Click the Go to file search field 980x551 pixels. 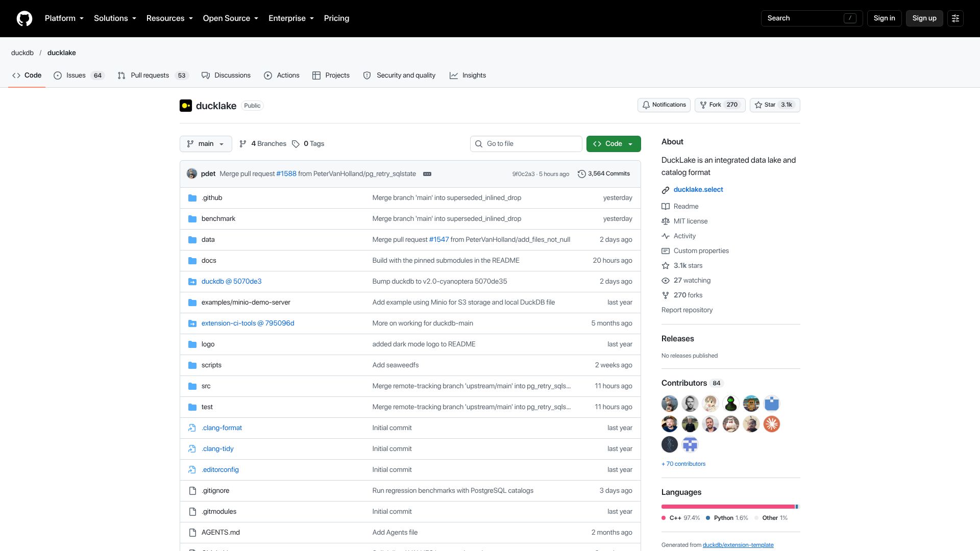click(x=526, y=144)
